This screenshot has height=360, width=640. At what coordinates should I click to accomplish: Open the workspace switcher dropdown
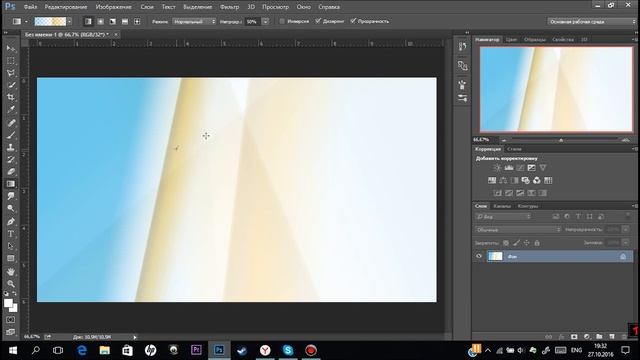(x=591, y=21)
